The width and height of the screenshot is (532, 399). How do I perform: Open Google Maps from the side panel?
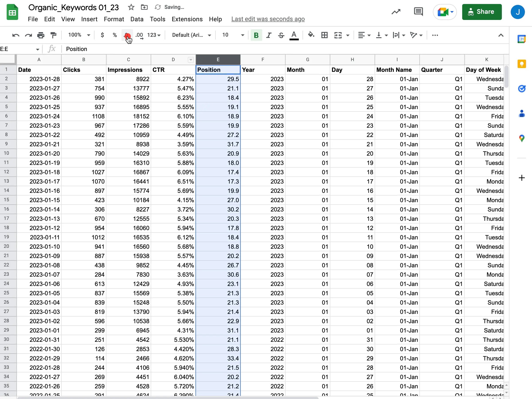[x=522, y=138]
